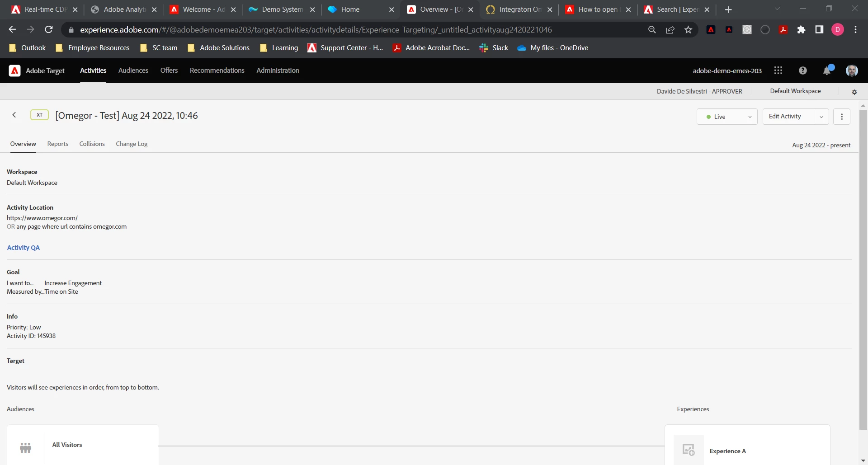
Task: Open the user profile avatar
Action: (x=852, y=70)
